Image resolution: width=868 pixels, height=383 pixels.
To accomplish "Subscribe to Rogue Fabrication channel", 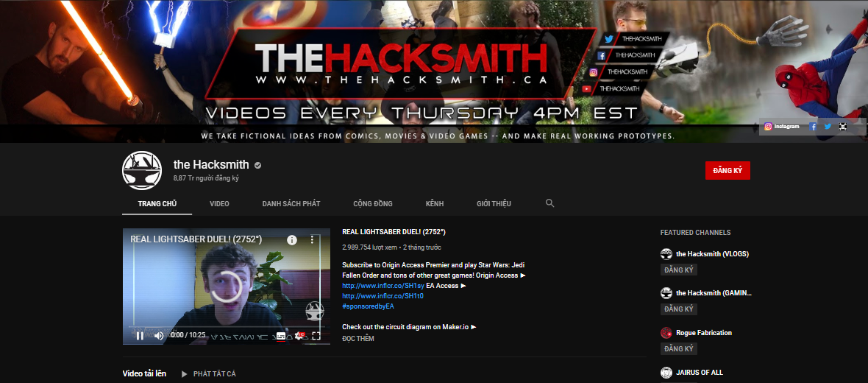I will 678,349.
